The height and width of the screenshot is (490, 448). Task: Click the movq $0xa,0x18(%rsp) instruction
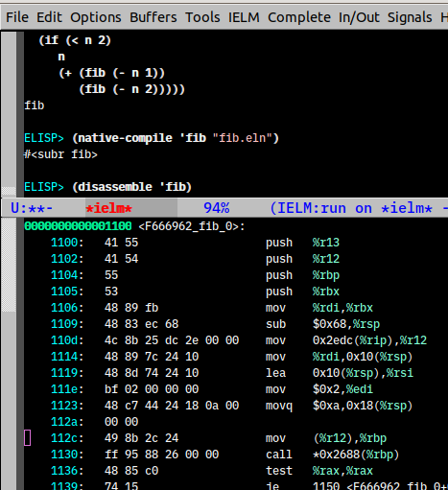click(339, 406)
